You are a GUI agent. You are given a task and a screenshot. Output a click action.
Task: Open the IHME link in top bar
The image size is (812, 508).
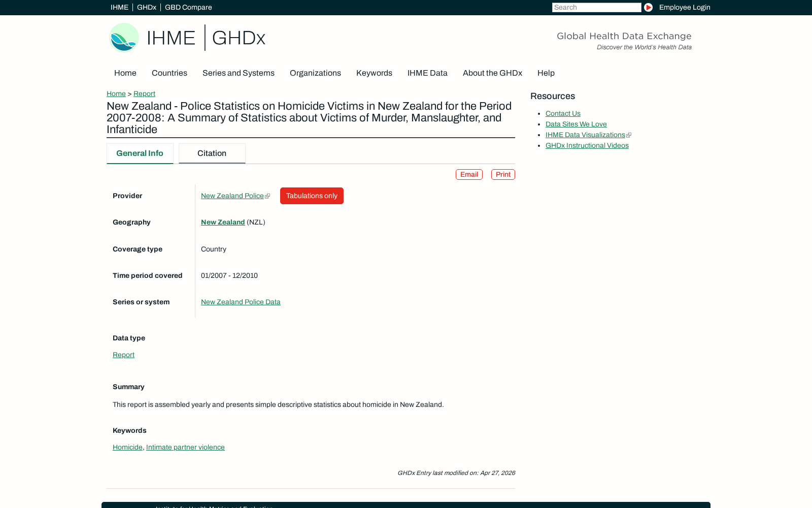click(x=119, y=7)
